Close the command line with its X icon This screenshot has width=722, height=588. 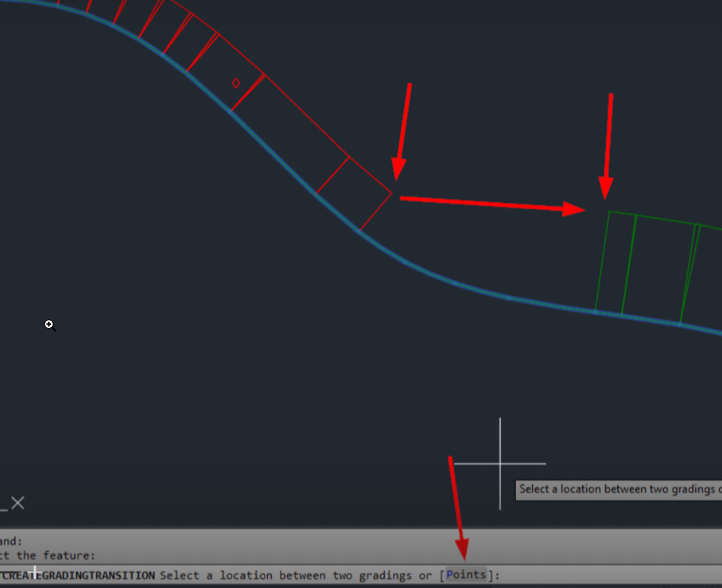click(17, 503)
